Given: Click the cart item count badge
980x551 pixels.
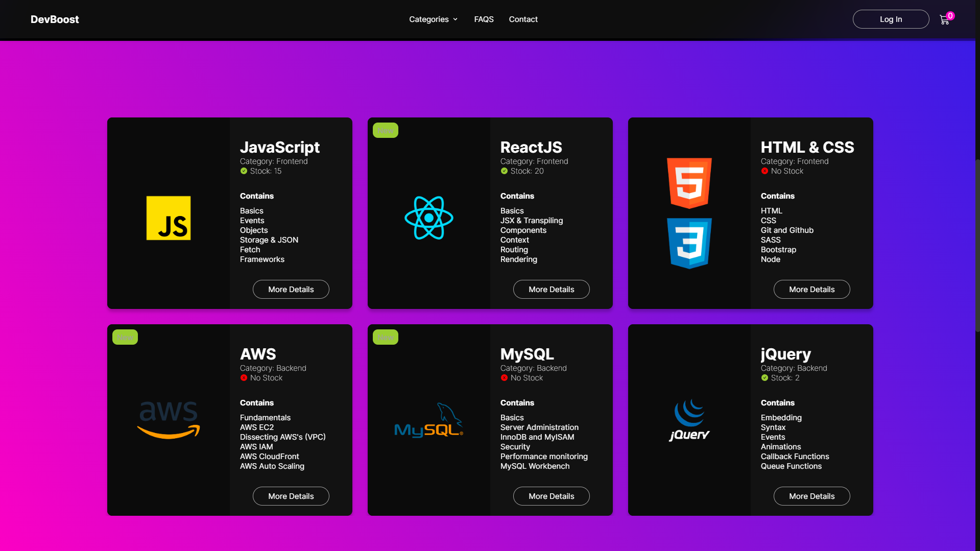Looking at the screenshot, I should click(950, 16).
